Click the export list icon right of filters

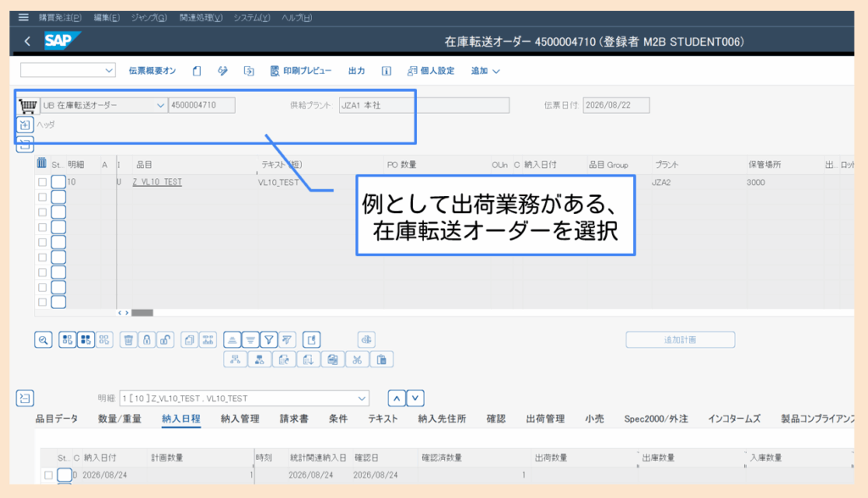pos(312,339)
